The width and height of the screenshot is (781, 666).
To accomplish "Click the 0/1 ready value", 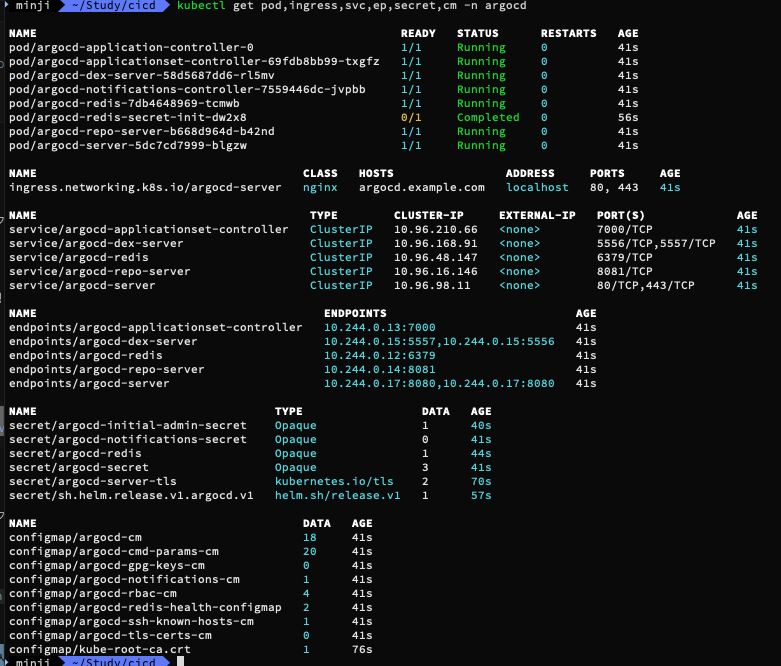I will [x=411, y=117].
